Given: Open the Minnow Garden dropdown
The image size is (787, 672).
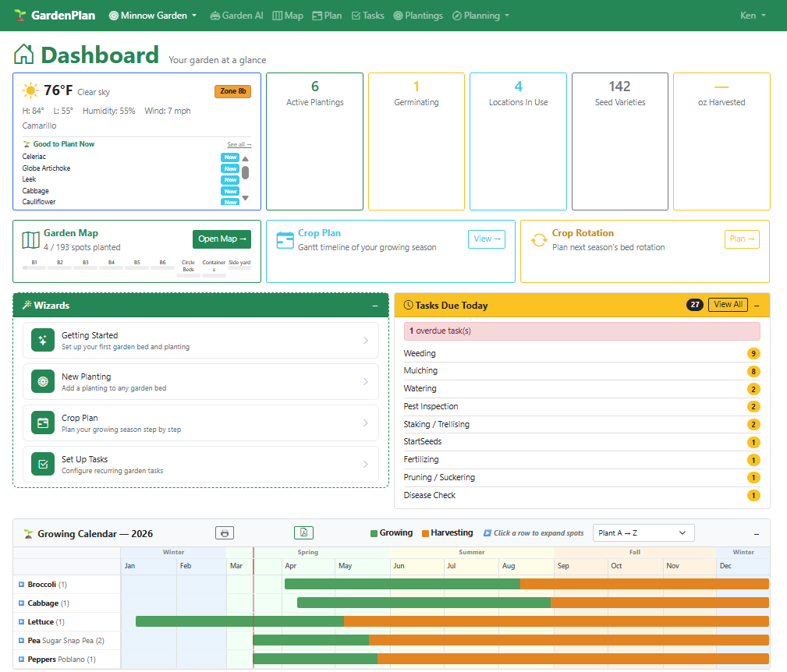Looking at the screenshot, I should (153, 15).
